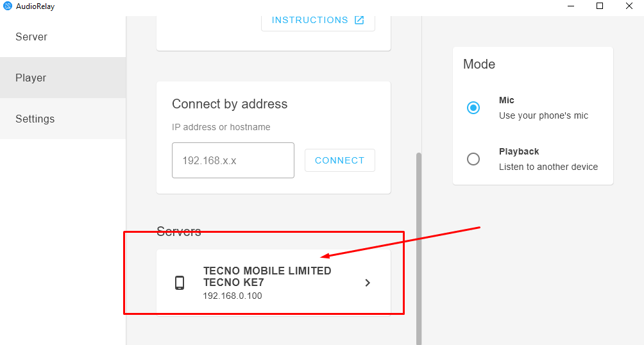The width and height of the screenshot is (644, 345).
Task: Select the Mic mode radio button
Action: tap(473, 108)
